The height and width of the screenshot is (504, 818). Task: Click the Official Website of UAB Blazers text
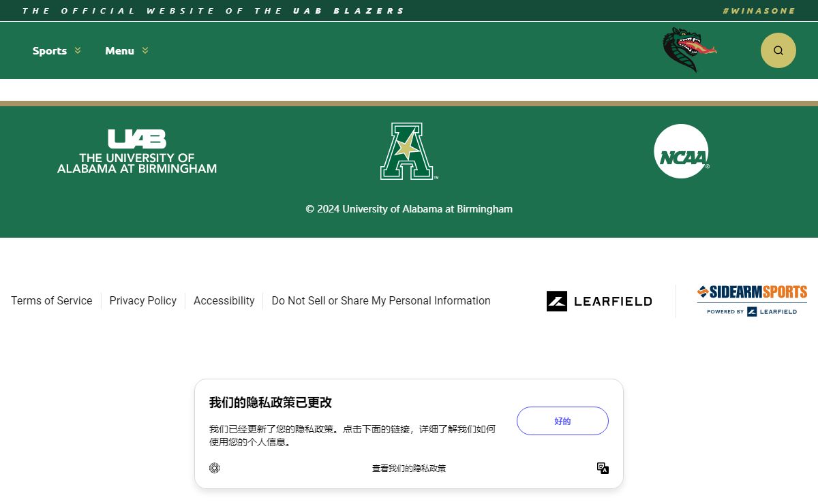213,11
